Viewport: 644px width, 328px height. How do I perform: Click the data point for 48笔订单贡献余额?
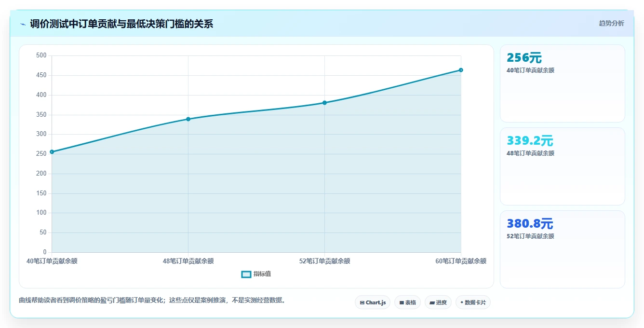click(x=188, y=119)
